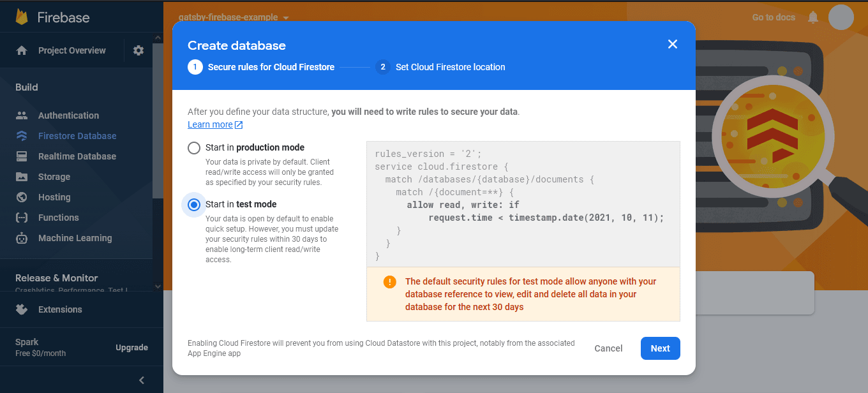The height and width of the screenshot is (393, 868).
Task: Click the Hosting globe icon
Action: click(22, 197)
